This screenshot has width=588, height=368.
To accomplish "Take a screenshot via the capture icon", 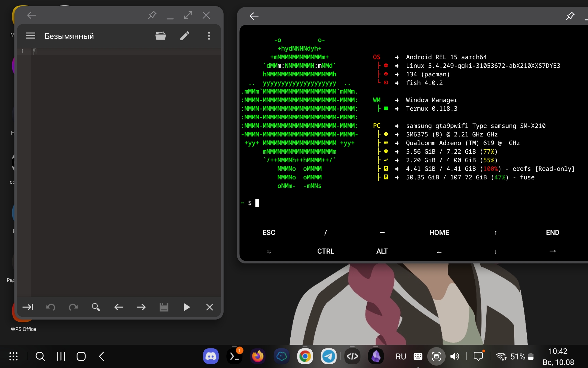I will coord(436,356).
